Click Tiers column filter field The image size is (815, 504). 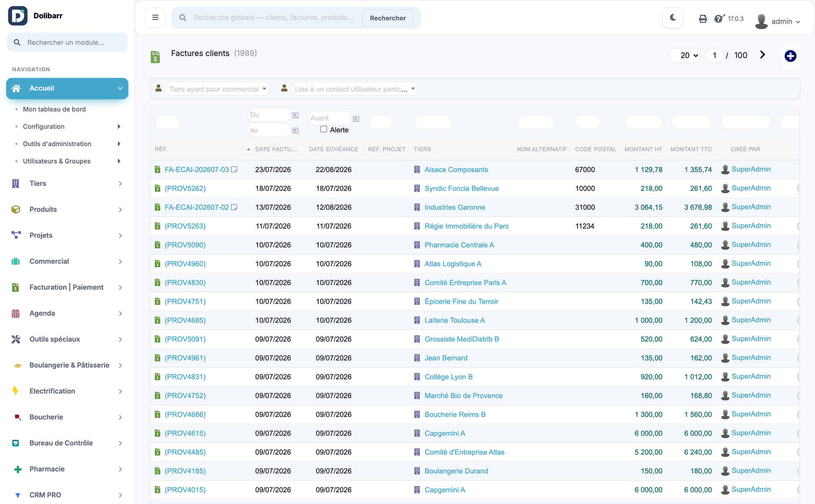(x=433, y=122)
